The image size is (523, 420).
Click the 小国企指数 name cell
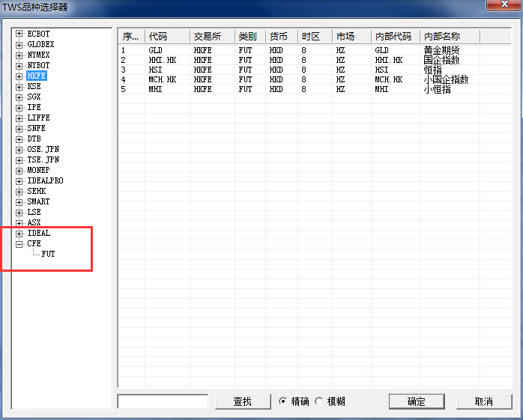[446, 79]
